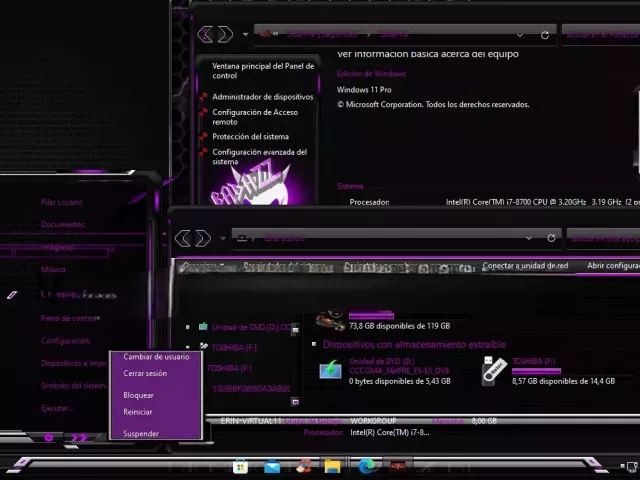The height and width of the screenshot is (480, 640).
Task: Expand the Sistema window address bar dropdown
Action: pos(520,36)
